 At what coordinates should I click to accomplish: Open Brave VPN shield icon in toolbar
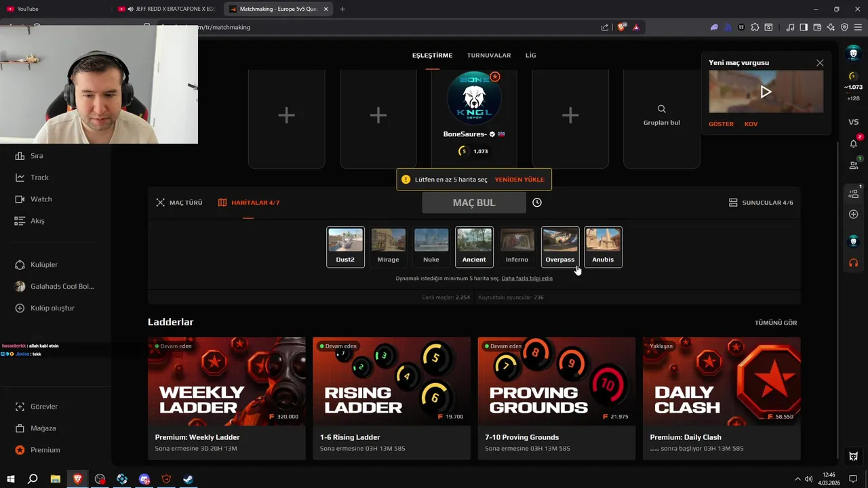(x=844, y=27)
